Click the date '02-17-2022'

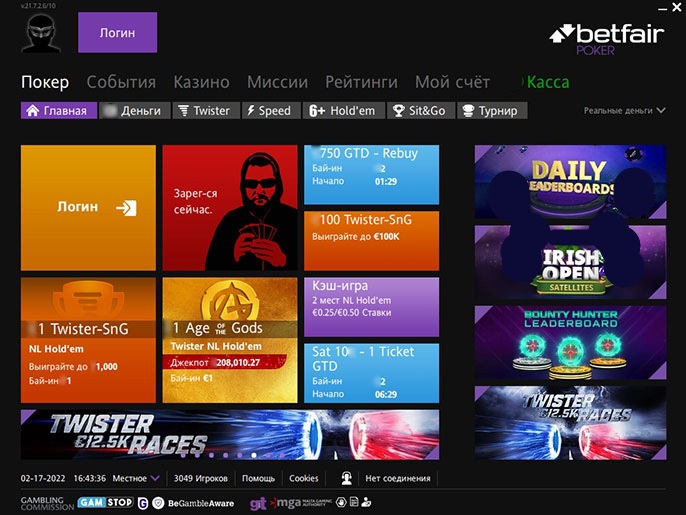click(43, 478)
